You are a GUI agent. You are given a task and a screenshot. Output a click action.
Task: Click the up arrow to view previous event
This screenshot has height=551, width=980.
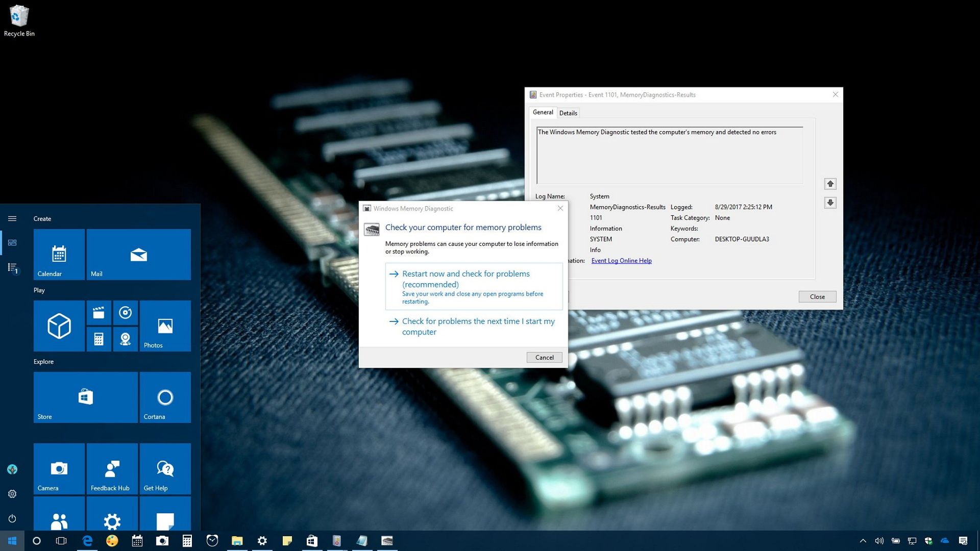(830, 184)
